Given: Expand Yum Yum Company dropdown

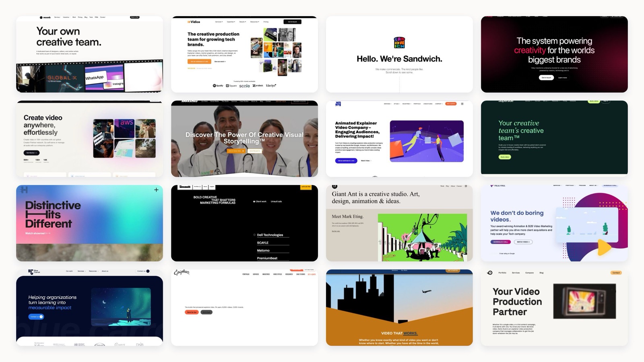Looking at the screenshot, I should point(439,104).
